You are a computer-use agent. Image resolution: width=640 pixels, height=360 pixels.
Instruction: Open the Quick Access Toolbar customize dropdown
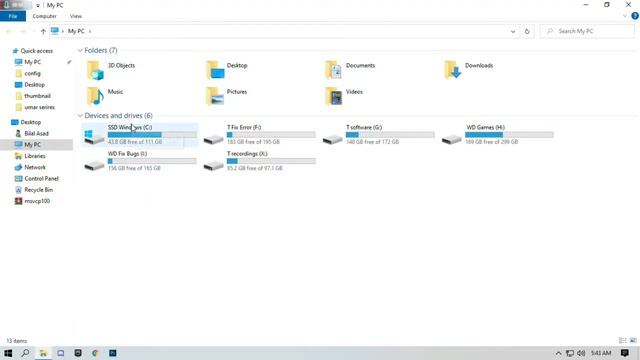pyautogui.click(x=38, y=5)
